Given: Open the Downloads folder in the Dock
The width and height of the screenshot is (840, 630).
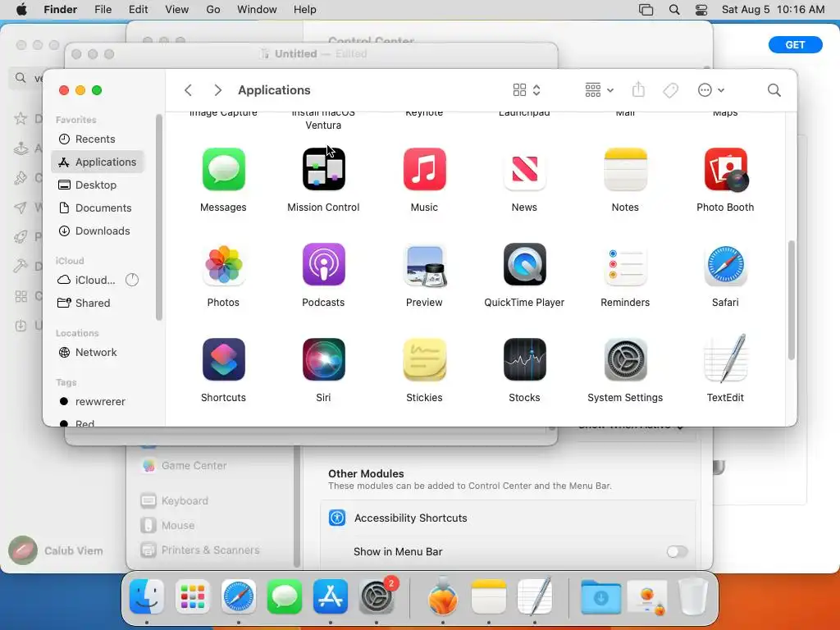Looking at the screenshot, I should click(600, 596).
